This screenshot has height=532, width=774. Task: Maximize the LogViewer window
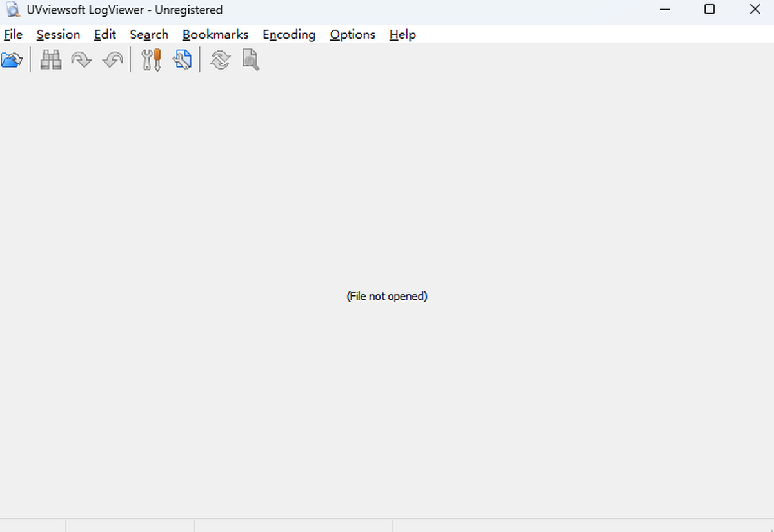tap(709, 10)
